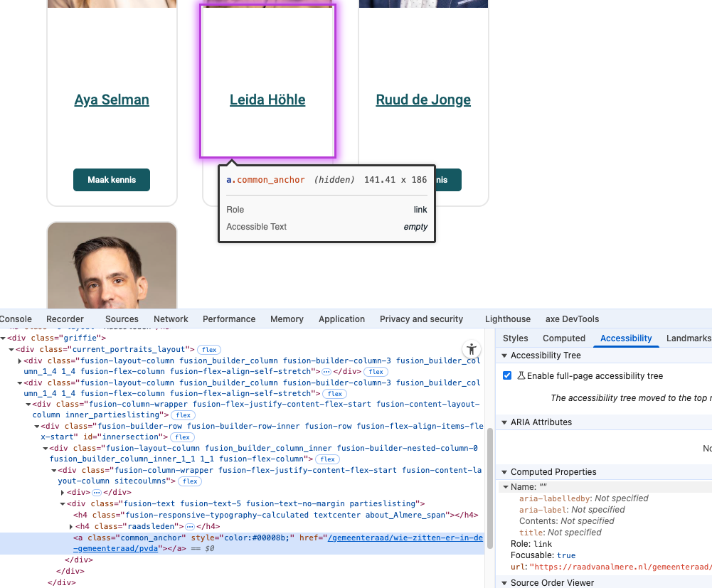The image size is (712, 588).
Task: Click the Maak kennis button under Aya Selman
Action: pyautogui.click(x=112, y=180)
